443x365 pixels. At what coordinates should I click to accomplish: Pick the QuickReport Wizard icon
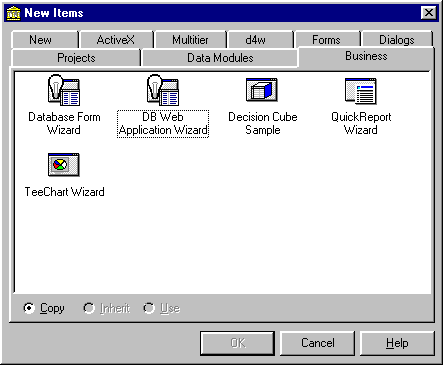click(x=361, y=91)
